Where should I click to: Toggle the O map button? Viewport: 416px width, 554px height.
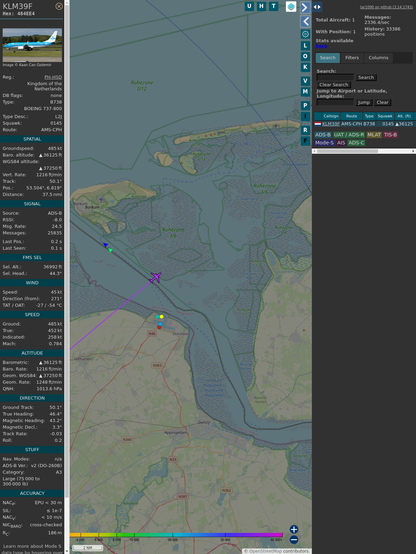pos(305,56)
